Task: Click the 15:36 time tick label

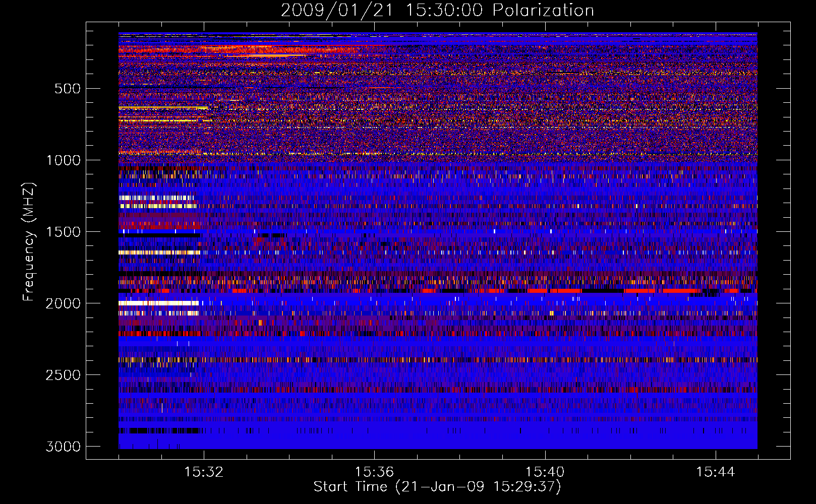Action: pos(374,472)
